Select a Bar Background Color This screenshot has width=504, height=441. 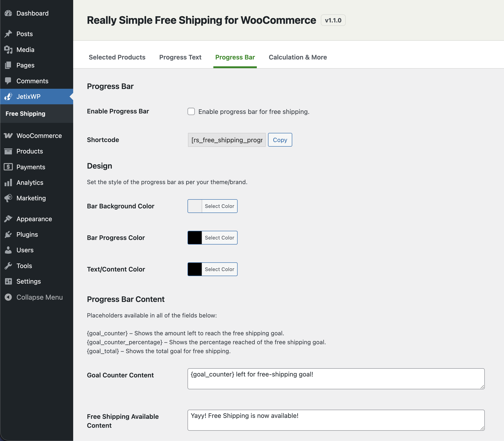coord(219,206)
